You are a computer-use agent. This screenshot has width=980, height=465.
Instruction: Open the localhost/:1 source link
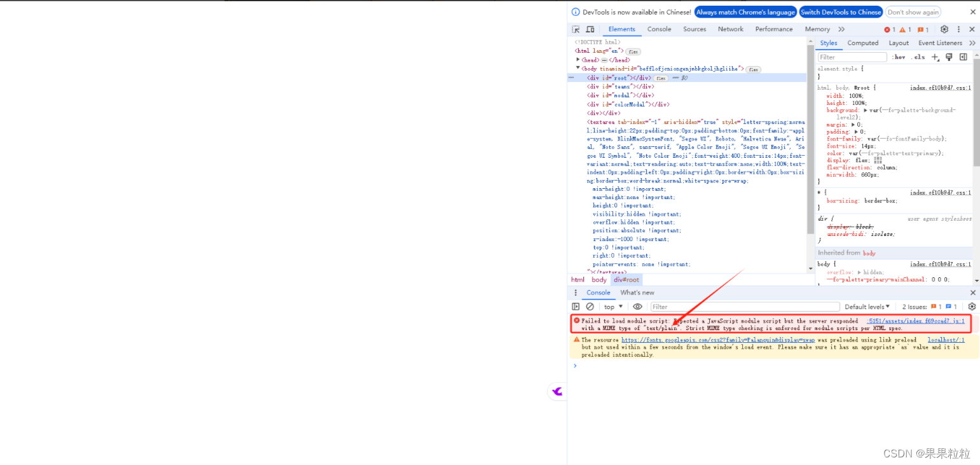(x=946, y=340)
